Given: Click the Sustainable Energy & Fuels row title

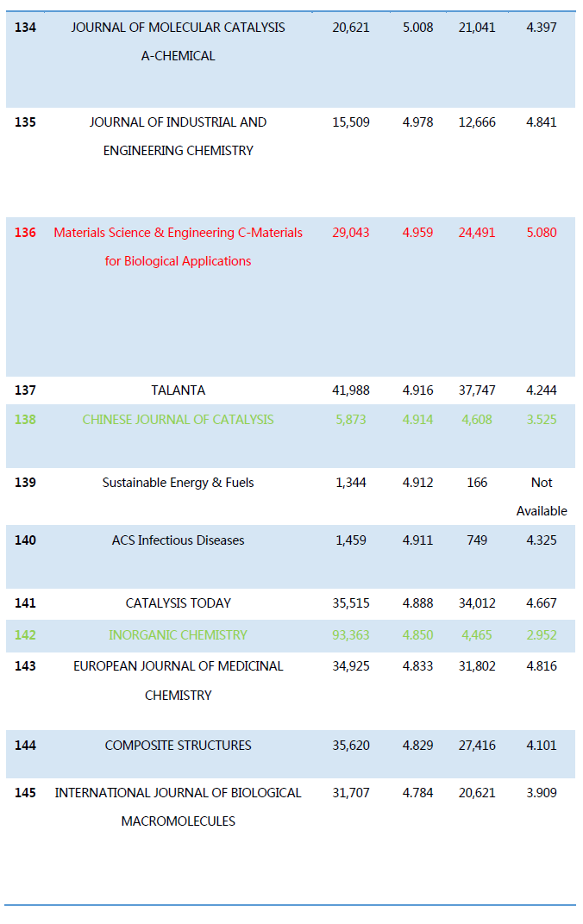Looking at the screenshot, I should (x=178, y=483).
